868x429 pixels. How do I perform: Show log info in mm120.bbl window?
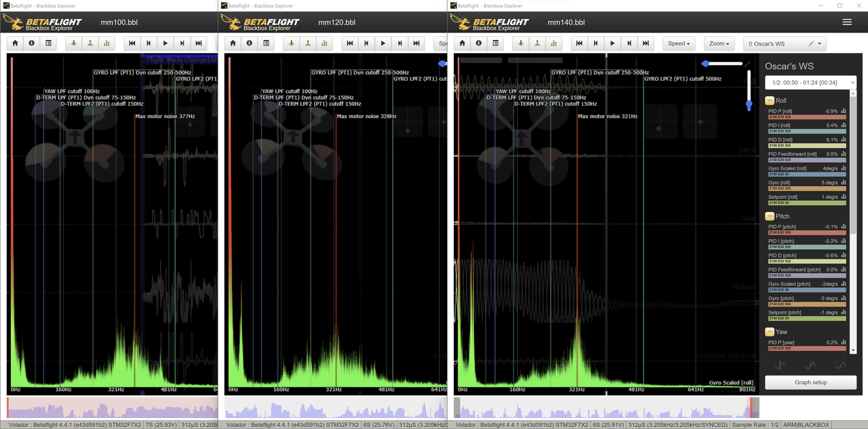point(249,43)
